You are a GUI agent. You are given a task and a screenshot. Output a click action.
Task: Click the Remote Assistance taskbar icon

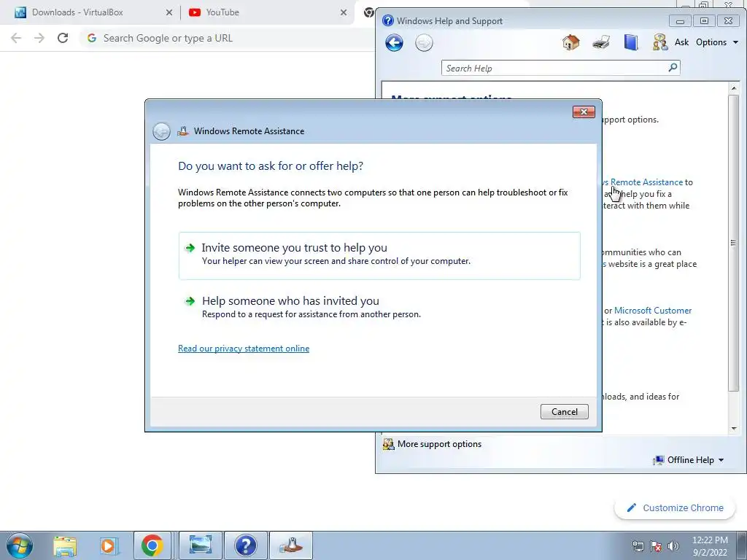tap(291, 545)
